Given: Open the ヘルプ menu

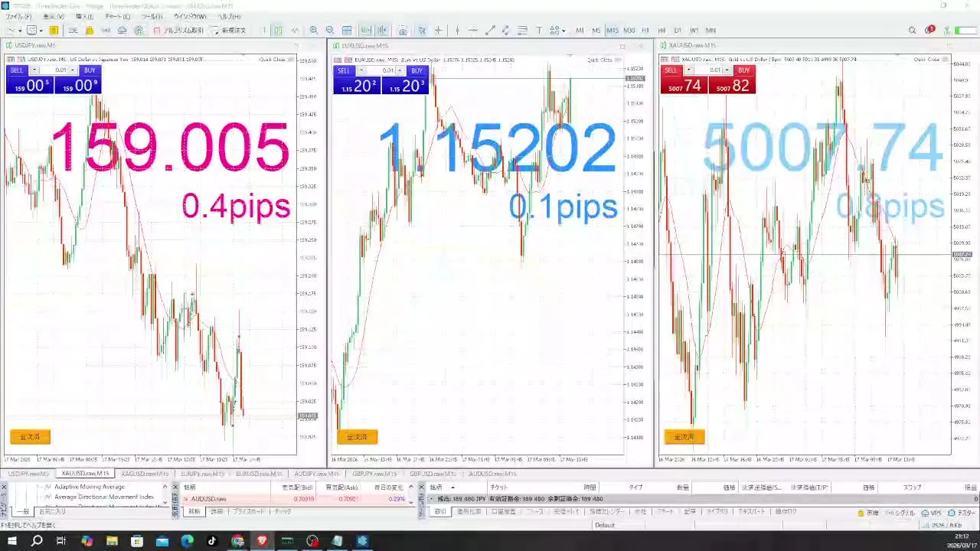Looking at the screenshot, I should pos(229,16).
